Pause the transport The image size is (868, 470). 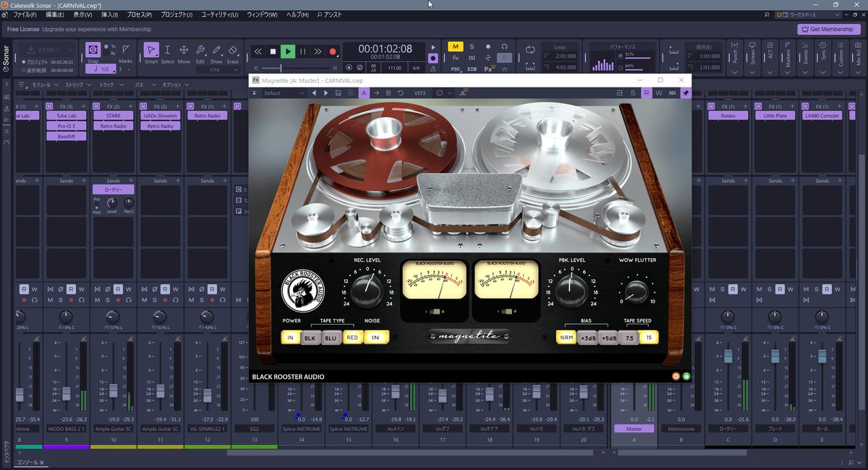click(x=303, y=51)
